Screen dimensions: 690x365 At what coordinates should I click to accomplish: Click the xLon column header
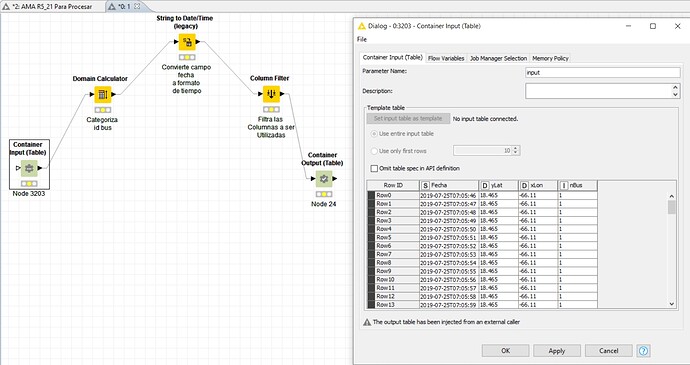tap(538, 185)
